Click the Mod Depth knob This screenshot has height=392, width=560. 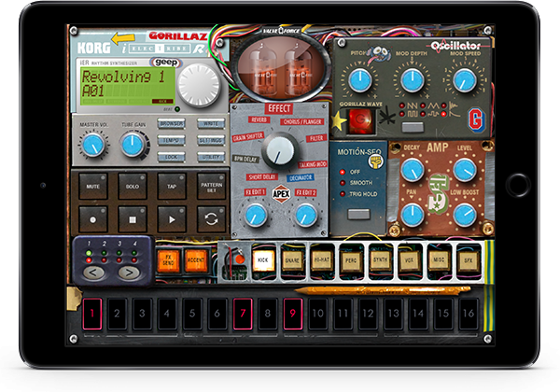click(413, 80)
